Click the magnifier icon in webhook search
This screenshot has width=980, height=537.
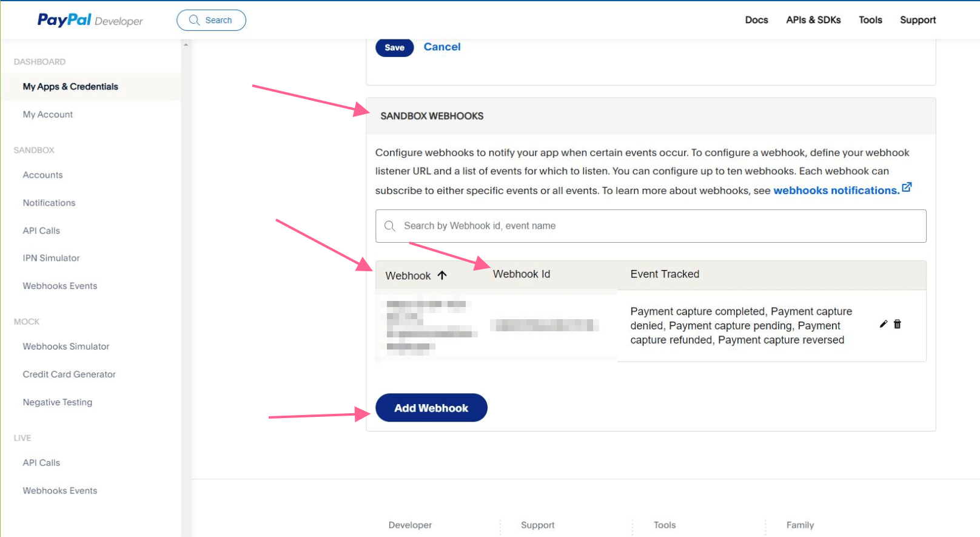pos(390,226)
